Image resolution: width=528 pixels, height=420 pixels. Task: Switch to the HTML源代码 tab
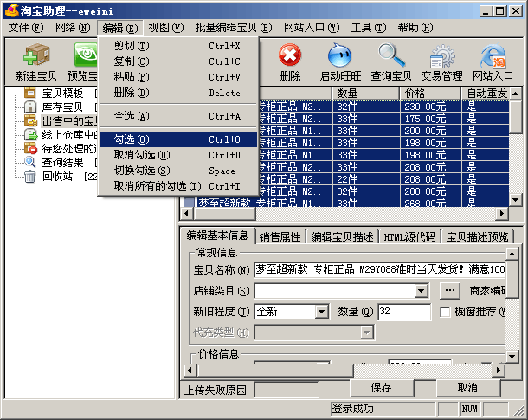pos(409,237)
